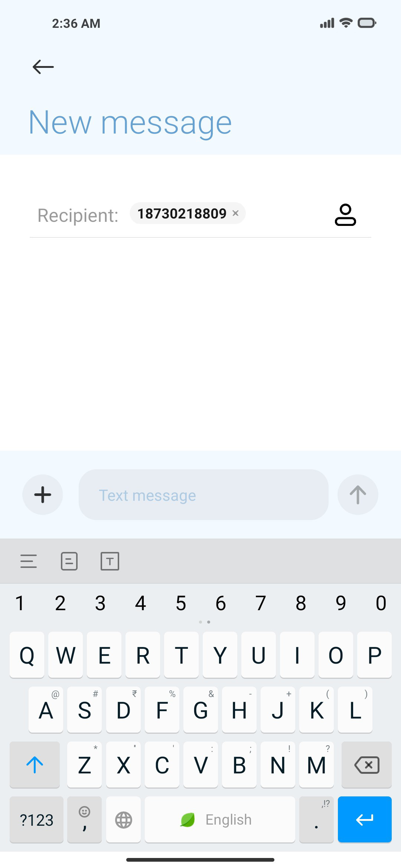Open the keyboard clipboard note icon
The height and width of the screenshot is (868, 401).
pos(69,561)
